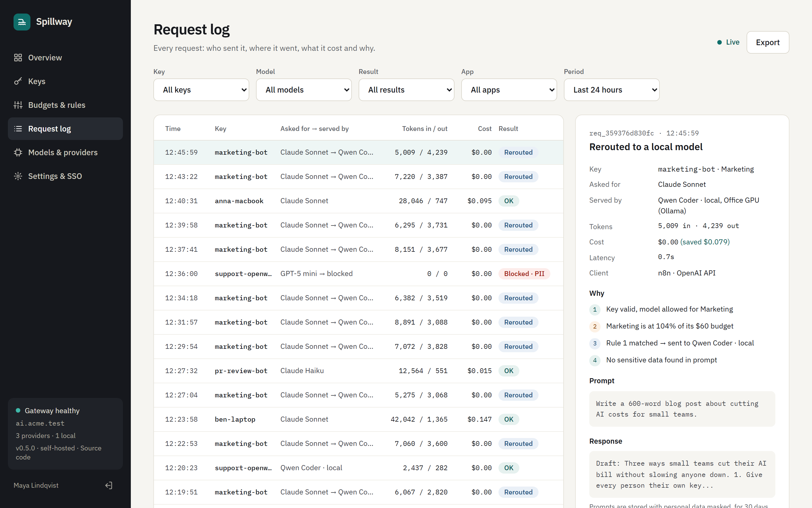812x508 pixels.
Task: Click the 12:20:23 support-openw Qwen Coder row
Action: pos(358,468)
